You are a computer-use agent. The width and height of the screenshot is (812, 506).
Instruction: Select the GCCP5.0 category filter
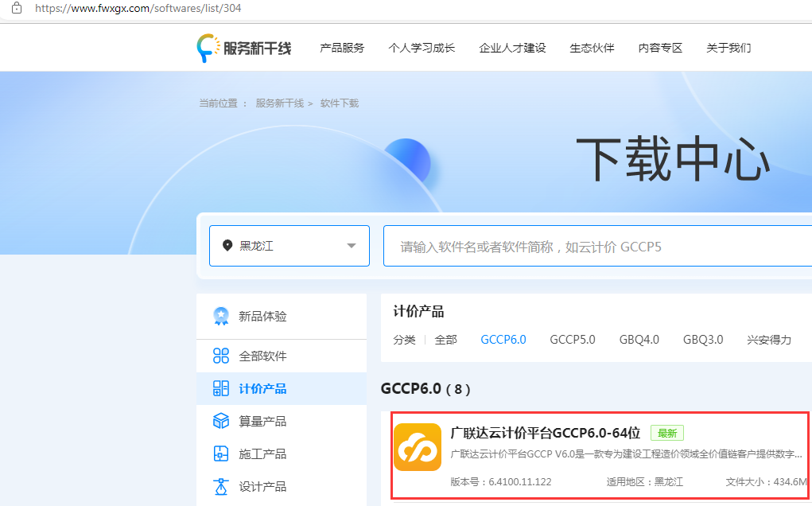click(573, 340)
